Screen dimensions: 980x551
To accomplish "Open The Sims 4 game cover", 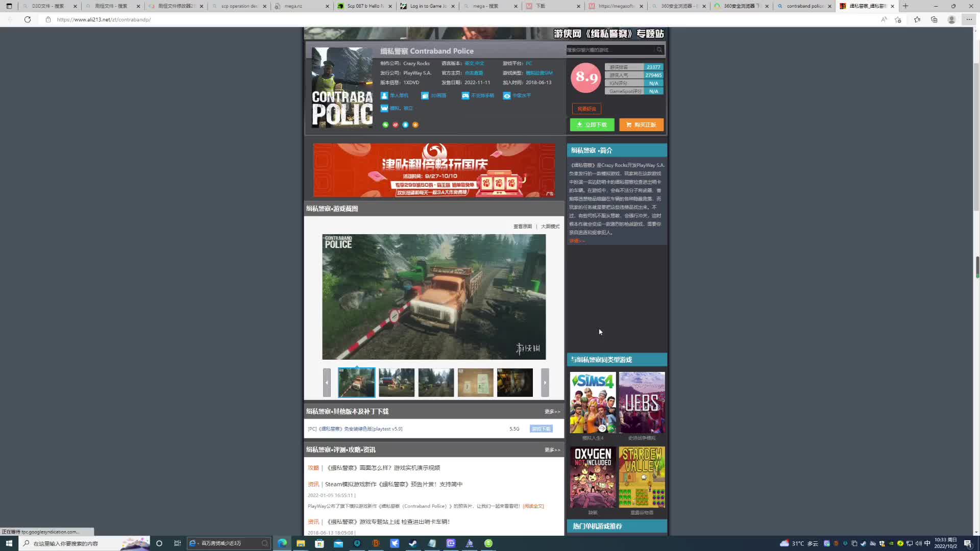I will (x=593, y=403).
